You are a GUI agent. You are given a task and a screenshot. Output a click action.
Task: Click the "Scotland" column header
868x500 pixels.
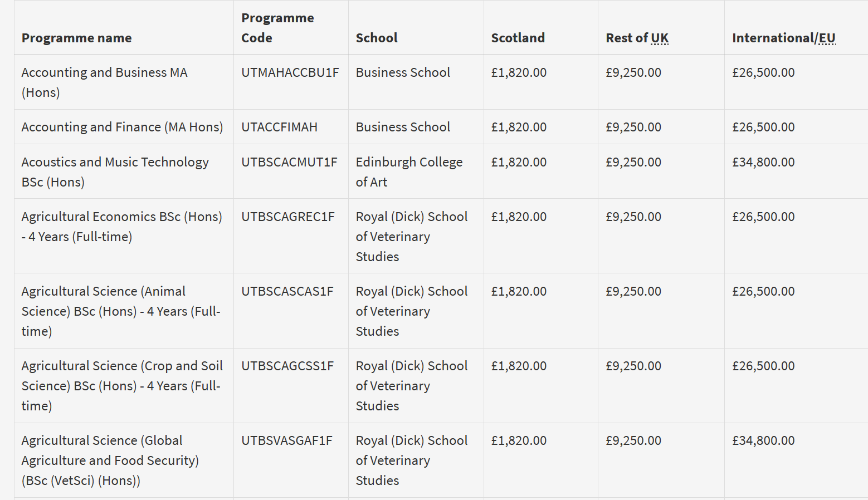coord(518,38)
